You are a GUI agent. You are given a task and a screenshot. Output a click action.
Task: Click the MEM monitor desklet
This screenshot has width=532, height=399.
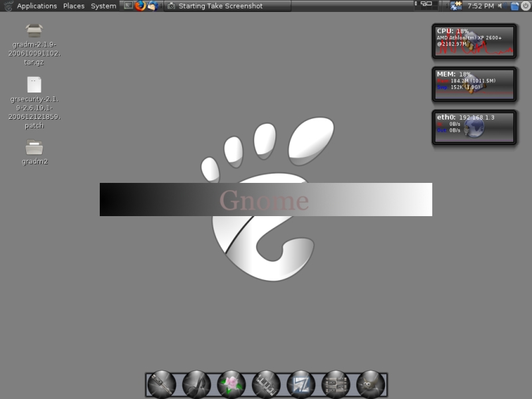pyautogui.click(x=474, y=84)
